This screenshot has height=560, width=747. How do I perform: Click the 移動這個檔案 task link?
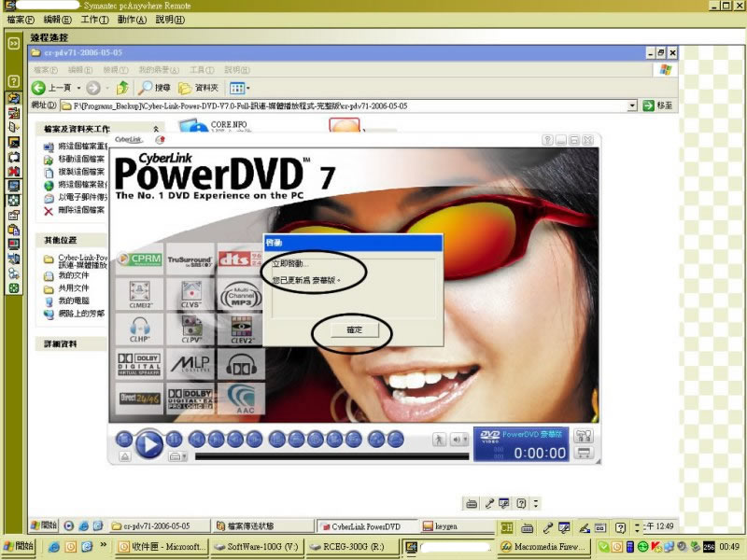click(75, 159)
